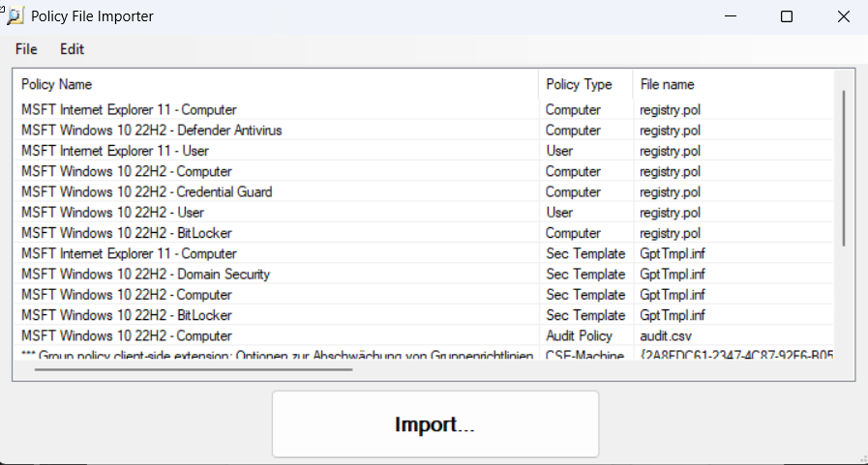This screenshot has width=868, height=465.
Task: Click CSE-Machine policy type cell
Action: coord(584,355)
